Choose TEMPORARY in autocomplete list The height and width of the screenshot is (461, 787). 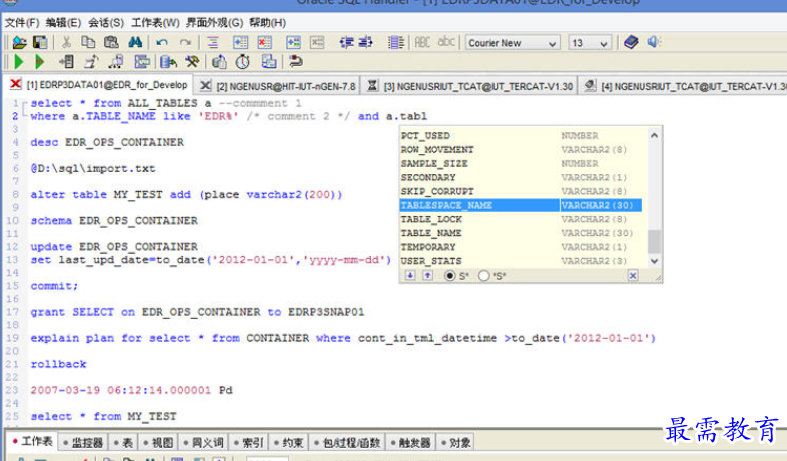click(520, 247)
